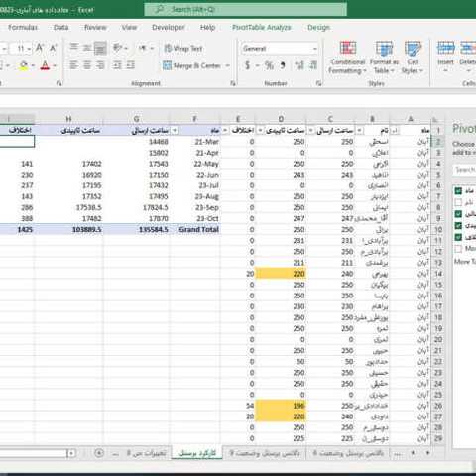Screen dimensions: 476x476
Task: Open the Developer ribbon tab
Action: click(x=169, y=27)
